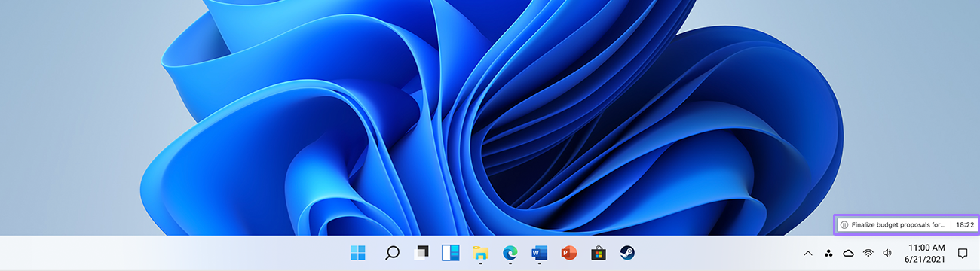Open Task View from the taskbar

click(x=421, y=253)
